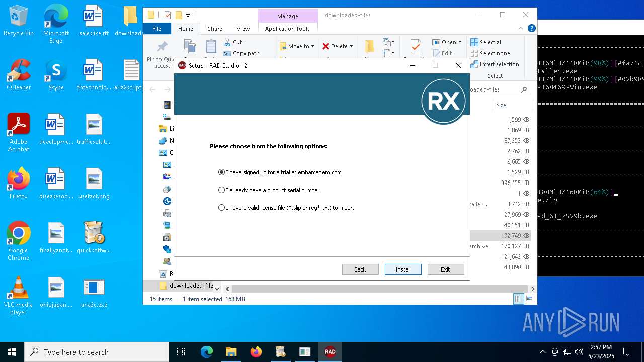The width and height of the screenshot is (644, 362).
Task: Click the Back button in Setup
Action: click(360, 269)
